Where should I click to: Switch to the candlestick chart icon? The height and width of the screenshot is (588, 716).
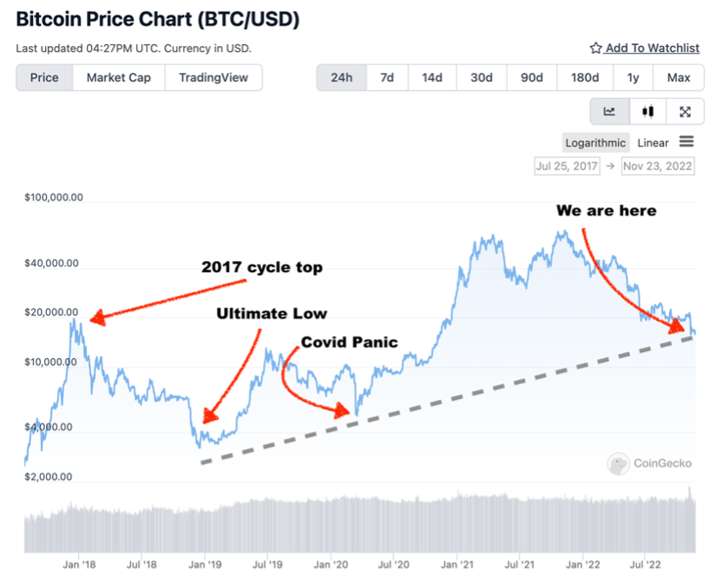(x=647, y=111)
